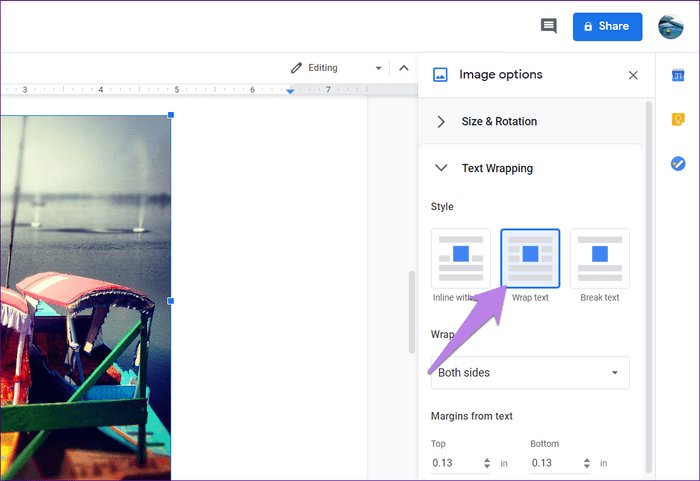Open the Both sides wrap dropdown

(530, 372)
